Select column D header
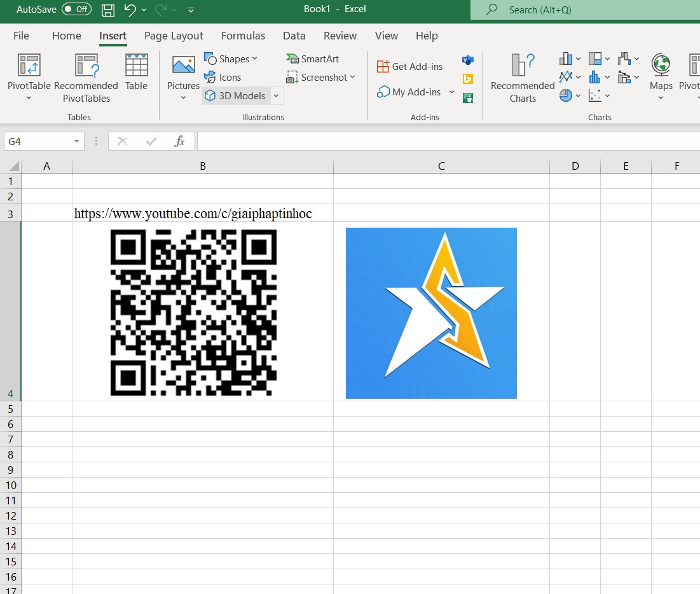This screenshot has width=700, height=594. 575,166
